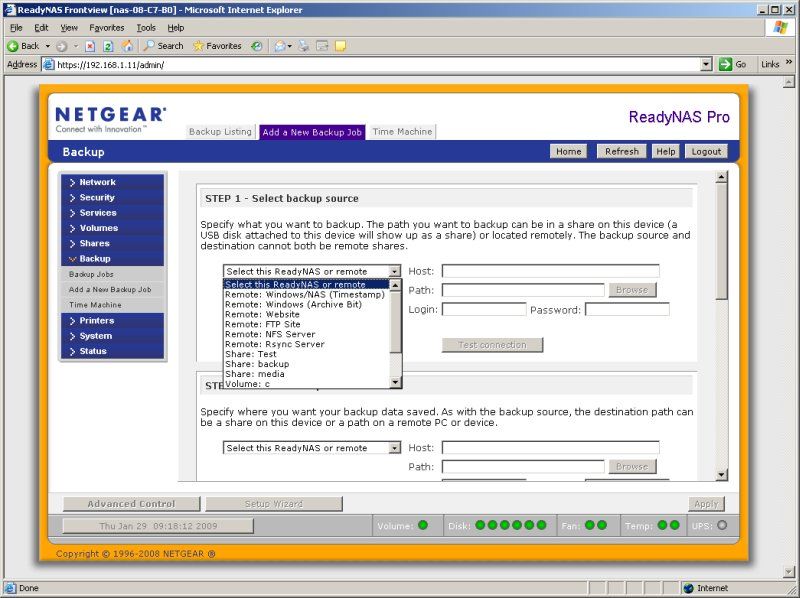Go to browser Home page icon
The height and width of the screenshot is (598, 800).
click(x=128, y=46)
